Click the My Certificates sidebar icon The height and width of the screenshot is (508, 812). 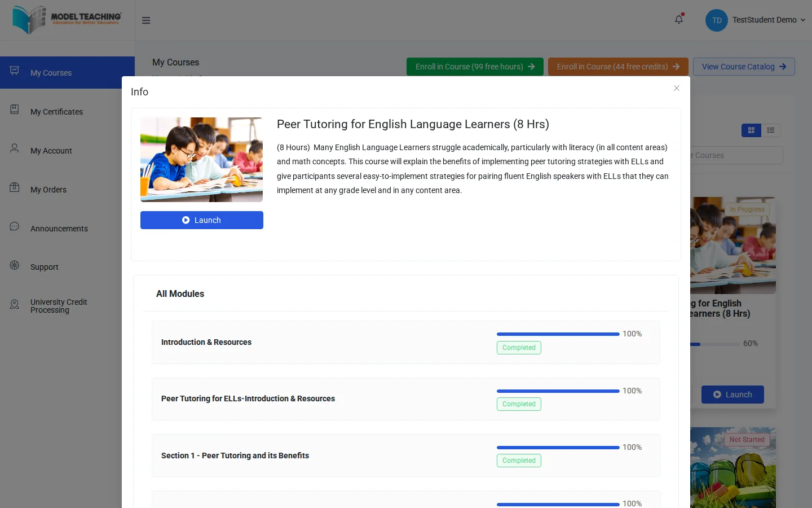click(x=15, y=110)
